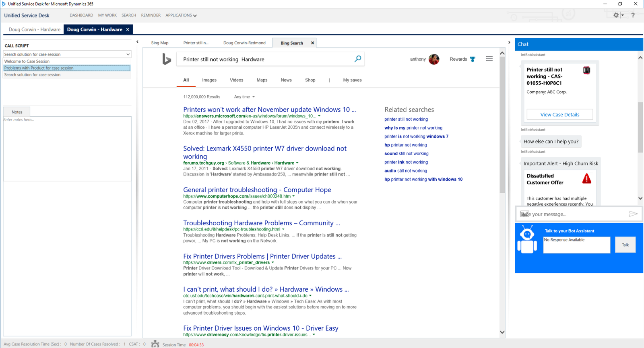644x348 pixels.
Task: Switch to the Printer still n... tab
Action: point(196,43)
